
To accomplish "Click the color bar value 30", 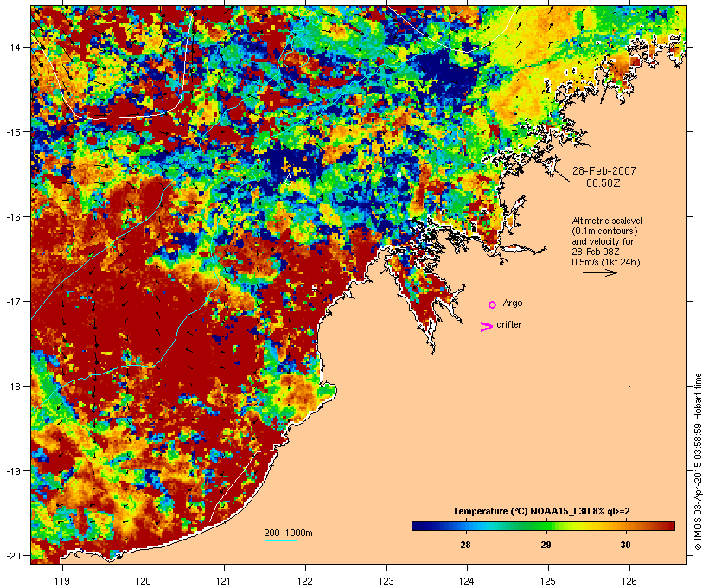I will pyautogui.click(x=625, y=545).
